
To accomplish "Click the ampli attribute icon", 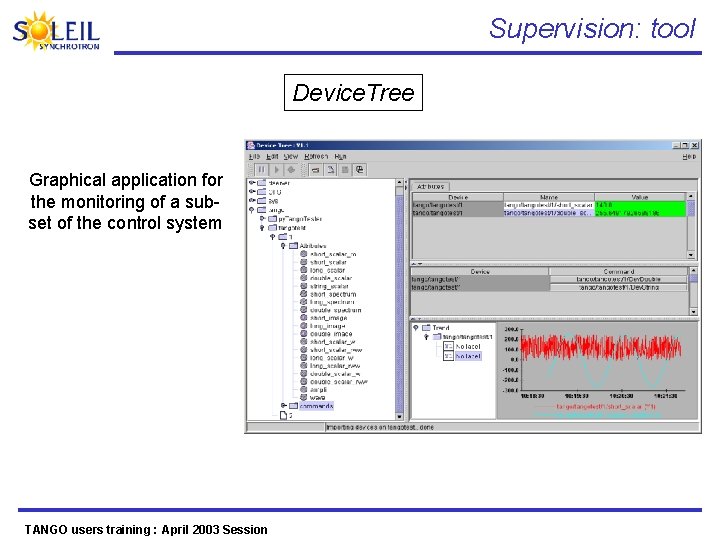I will tap(304, 389).
